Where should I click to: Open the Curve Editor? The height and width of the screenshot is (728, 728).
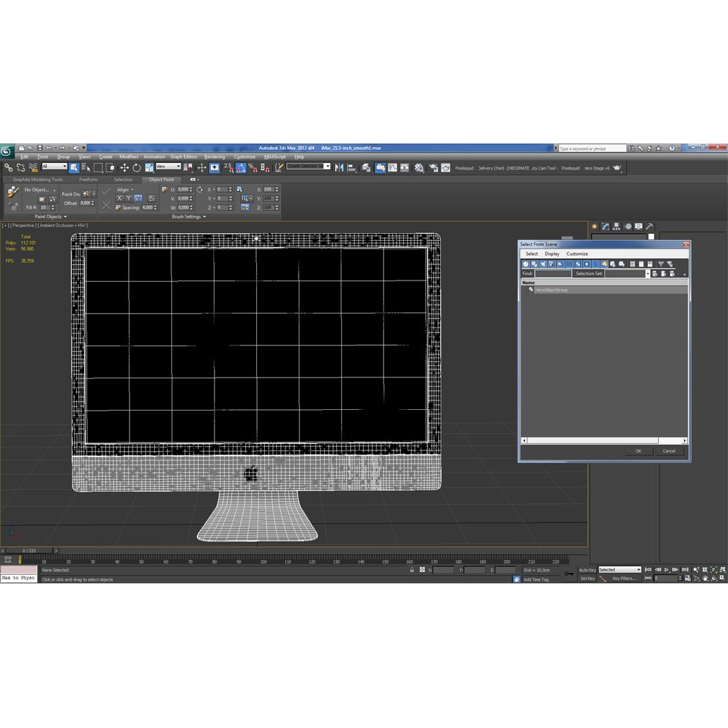pyautogui.click(x=393, y=168)
